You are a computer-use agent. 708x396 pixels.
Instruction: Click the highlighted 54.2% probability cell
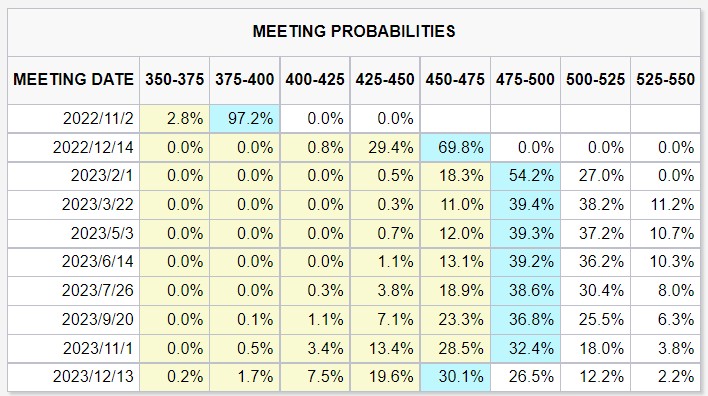tap(525, 176)
